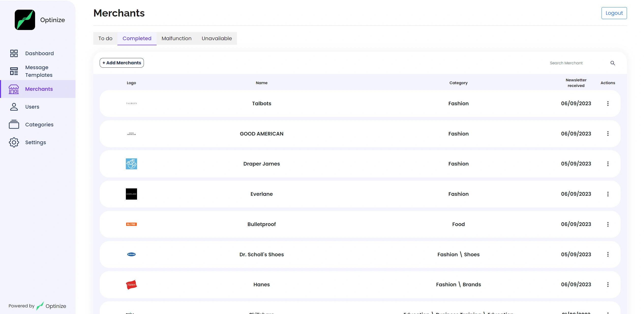Click the search magnifier icon

pos(613,63)
